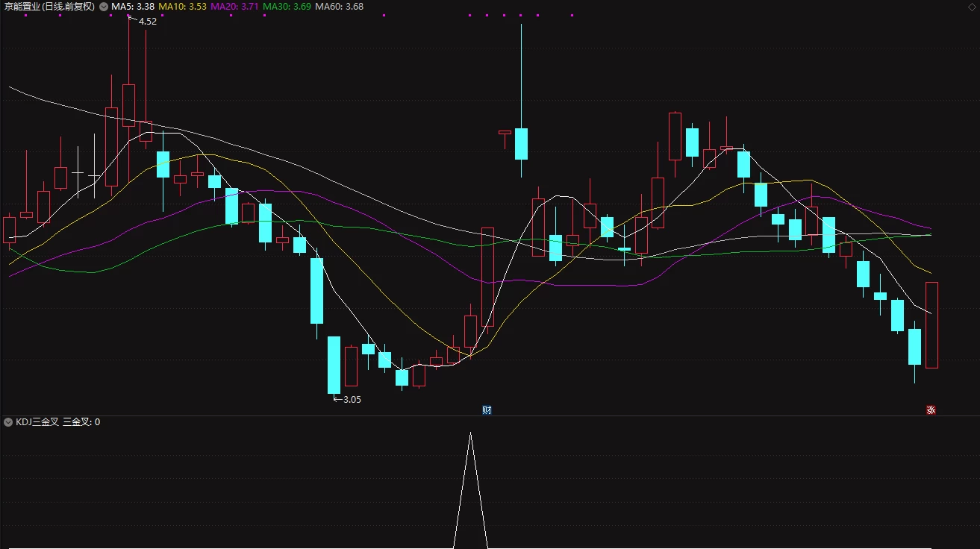
Task: Click the 4.52 high price annotation
Action: 147,22
